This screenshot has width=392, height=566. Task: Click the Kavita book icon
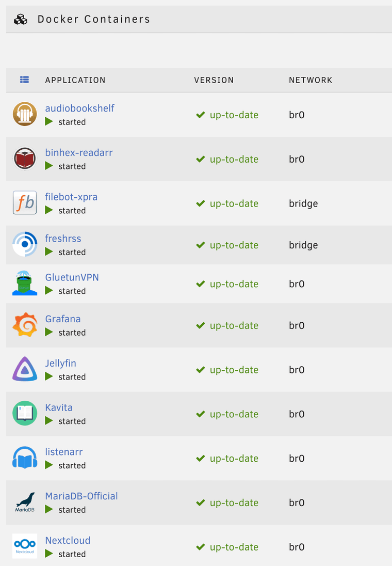click(25, 414)
